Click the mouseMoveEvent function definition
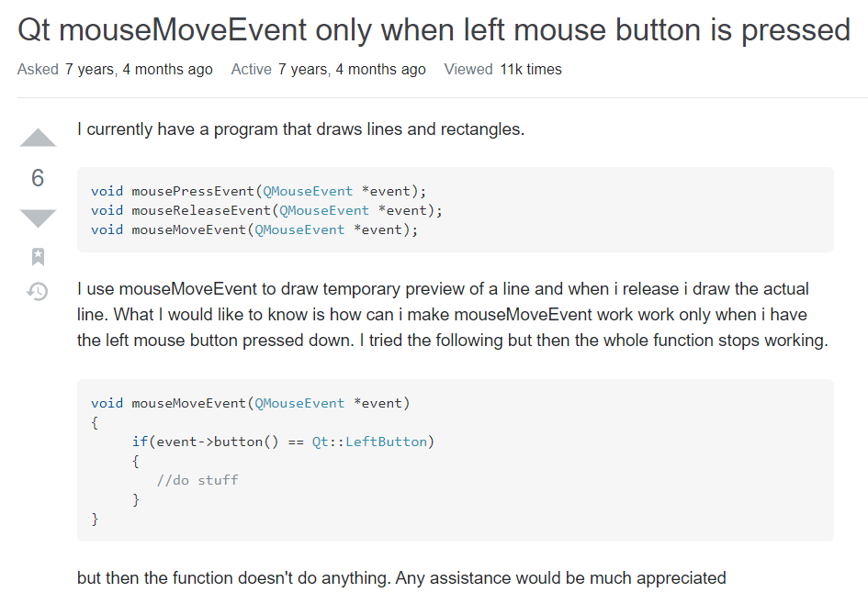Screen dimensions: 868x604 tap(248, 403)
